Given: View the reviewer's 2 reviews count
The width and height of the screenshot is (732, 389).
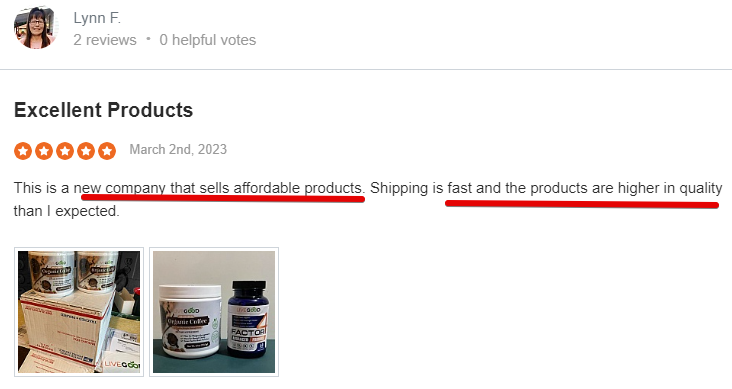Looking at the screenshot, I should pos(105,40).
